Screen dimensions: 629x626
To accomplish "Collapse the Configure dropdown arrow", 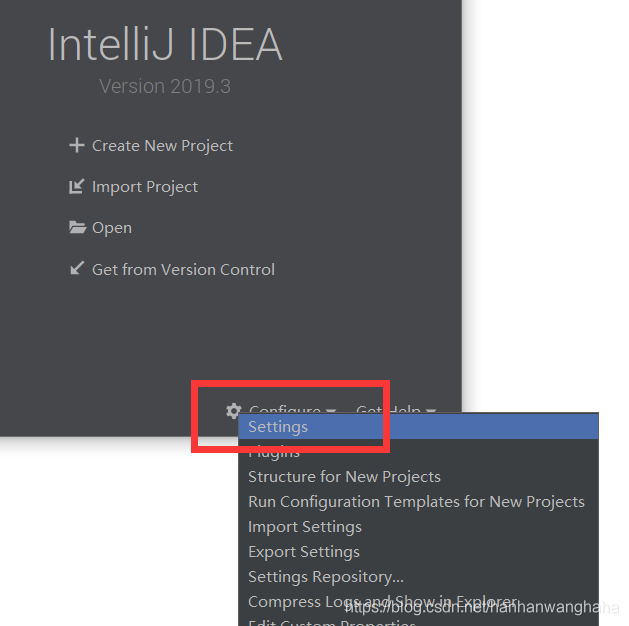I will point(331,411).
